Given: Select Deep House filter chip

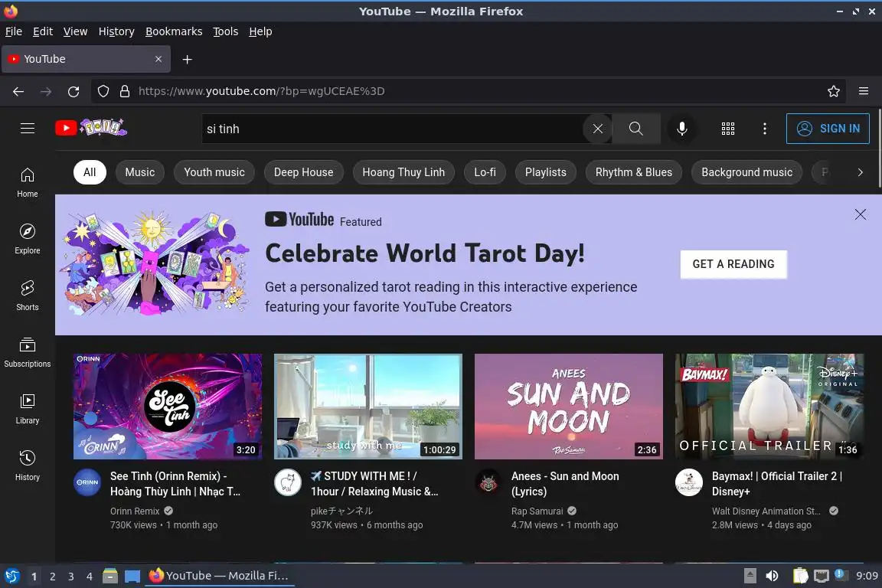Looking at the screenshot, I should click(x=303, y=172).
